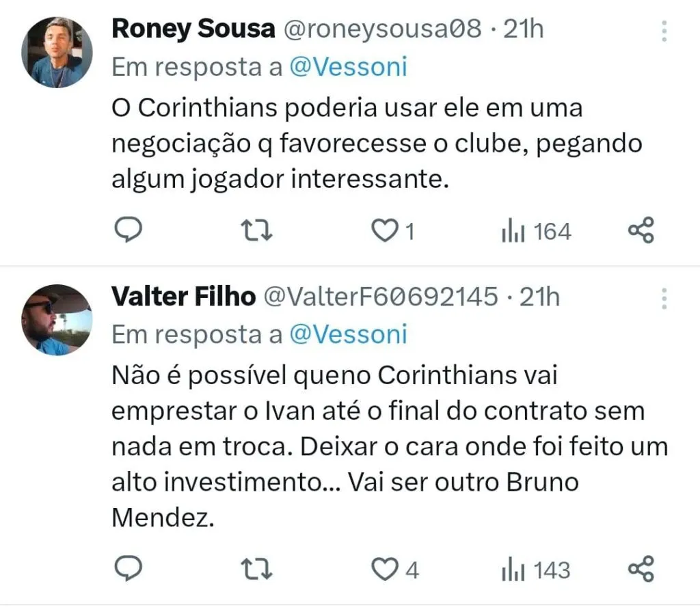Open Roney Sousa's profile picture
Image resolution: width=700 pixels, height=607 pixels.
pyautogui.click(x=57, y=52)
